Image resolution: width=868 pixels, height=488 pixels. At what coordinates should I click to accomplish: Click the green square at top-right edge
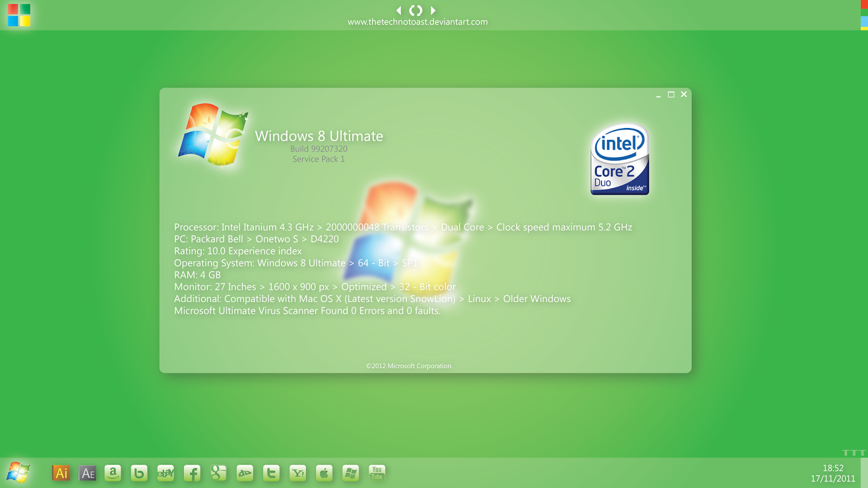click(864, 13)
